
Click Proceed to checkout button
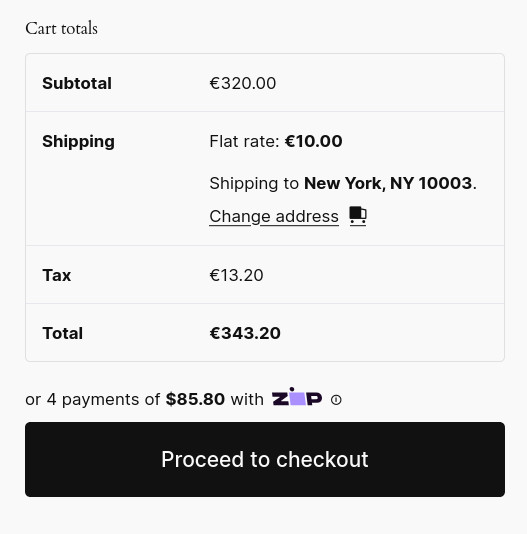[265, 459]
